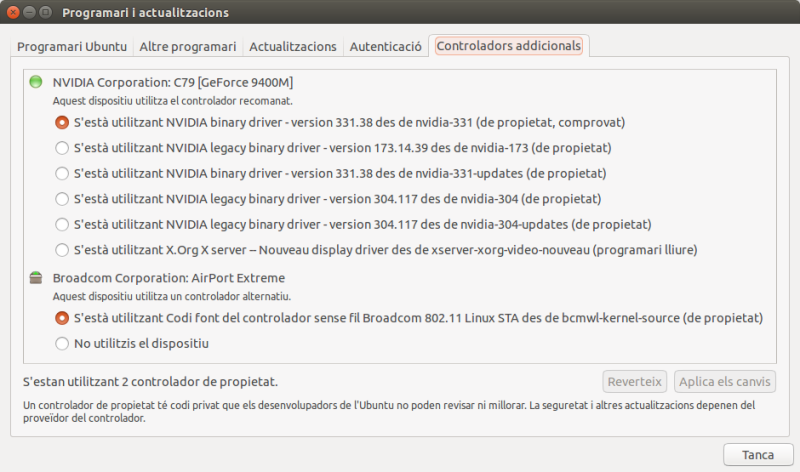Go to the Autenticació tab

coord(385,47)
